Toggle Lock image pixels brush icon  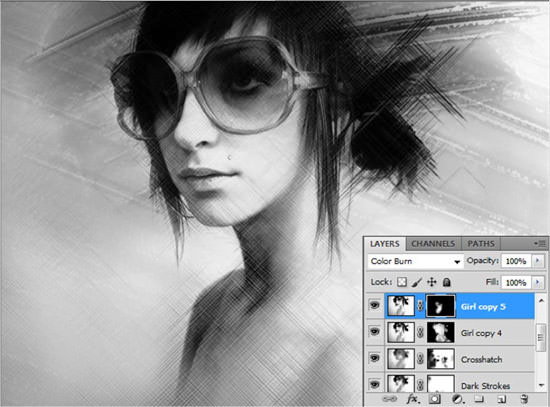[x=417, y=282]
